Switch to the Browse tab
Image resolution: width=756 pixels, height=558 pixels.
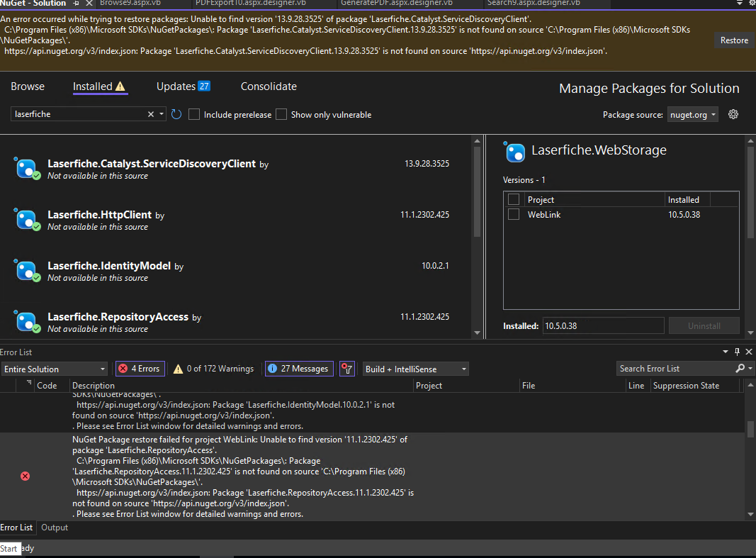point(28,87)
